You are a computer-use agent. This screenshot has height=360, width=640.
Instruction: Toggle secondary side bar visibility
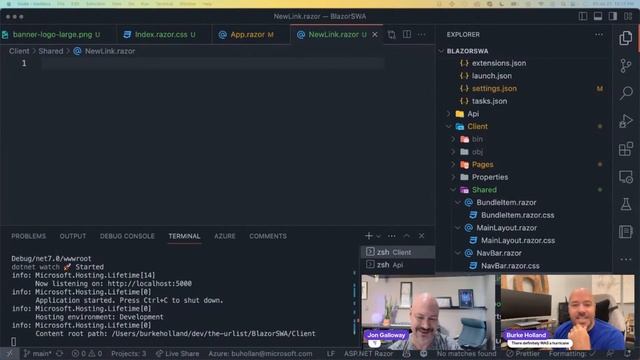(x=613, y=16)
